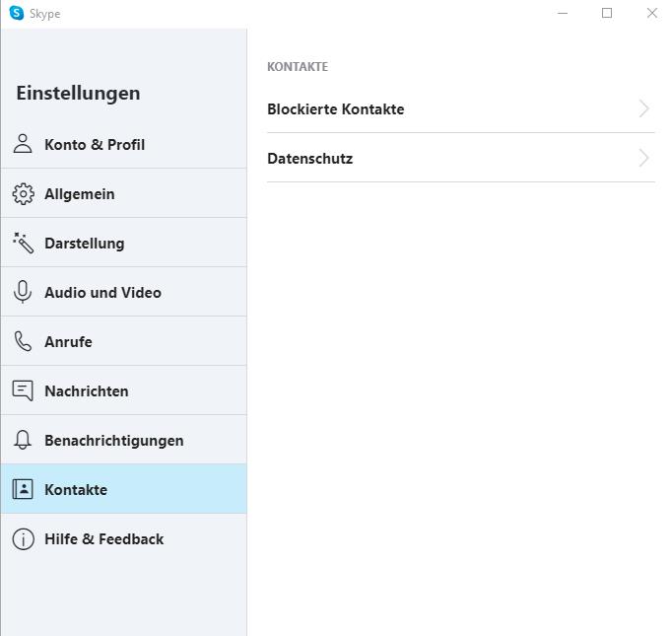This screenshot has width=672, height=636.
Task: Click the KONTAKTE section header
Action: pos(298,67)
